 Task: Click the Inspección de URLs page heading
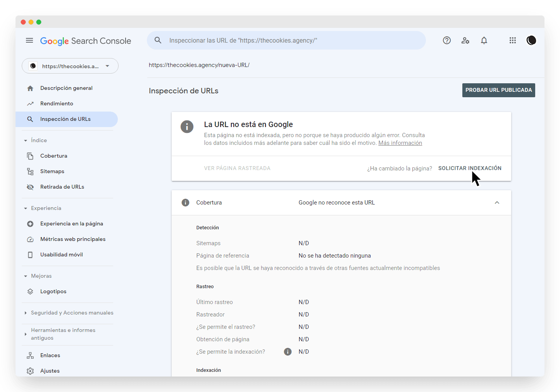click(x=184, y=91)
